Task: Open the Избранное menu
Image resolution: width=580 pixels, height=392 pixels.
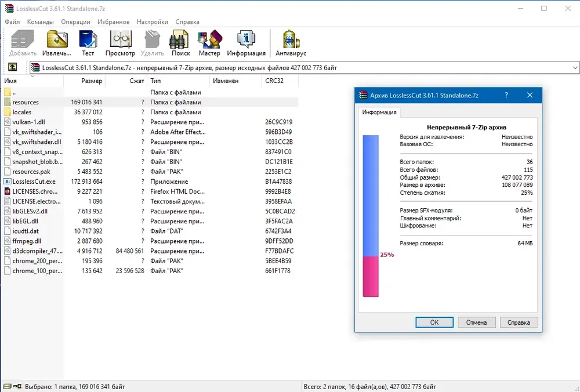Action: [114, 22]
